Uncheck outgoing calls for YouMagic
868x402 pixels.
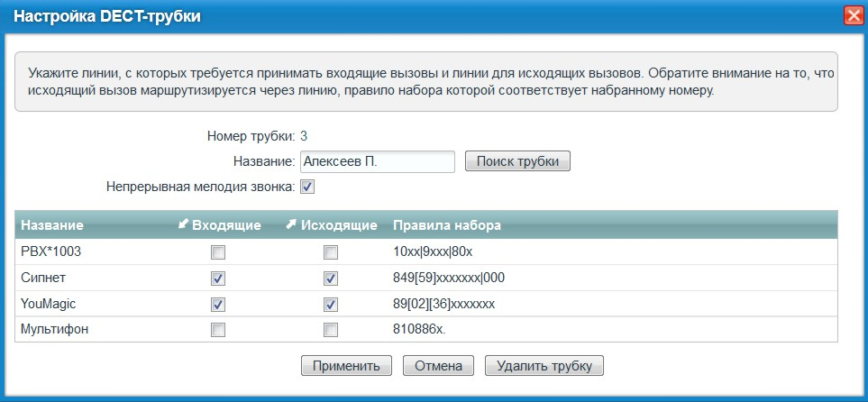tap(331, 305)
